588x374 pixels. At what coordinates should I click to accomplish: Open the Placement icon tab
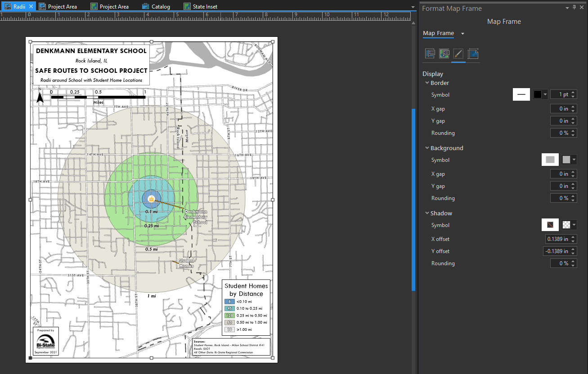tap(472, 54)
